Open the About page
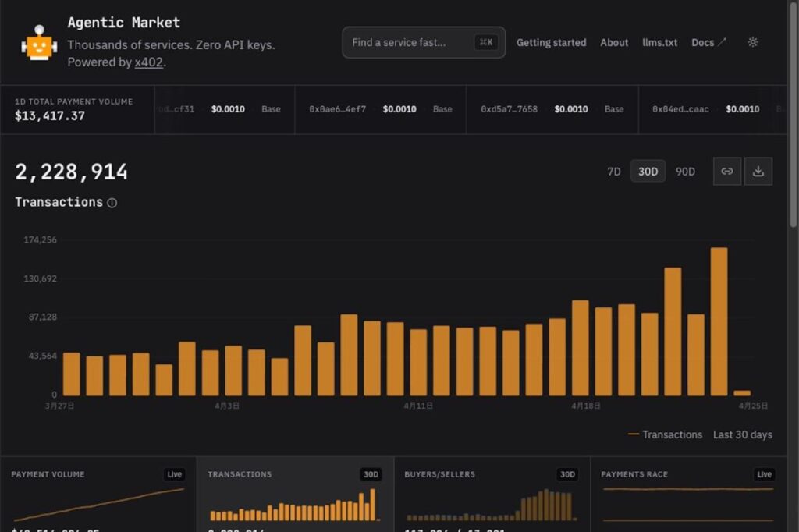The height and width of the screenshot is (532, 799). click(614, 43)
